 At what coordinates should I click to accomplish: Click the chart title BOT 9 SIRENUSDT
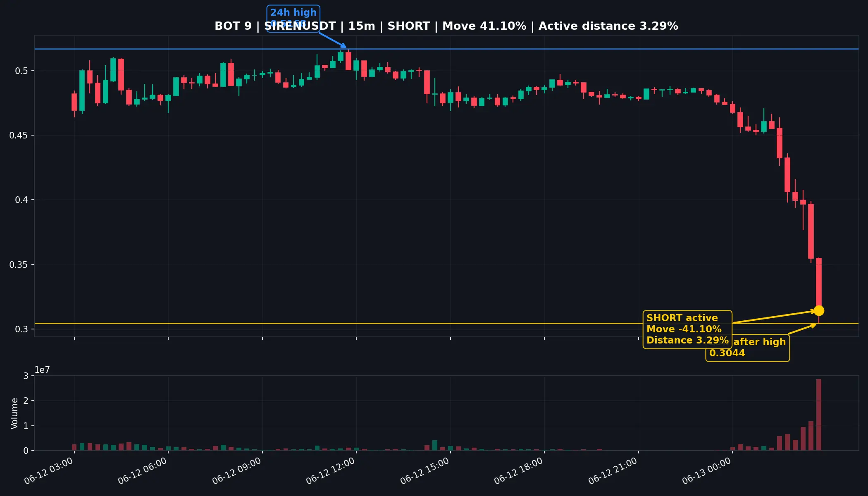click(446, 26)
